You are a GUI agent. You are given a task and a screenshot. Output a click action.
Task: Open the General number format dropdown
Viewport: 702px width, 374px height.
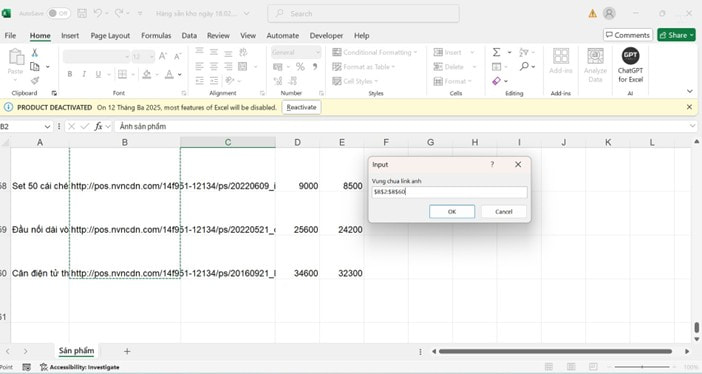tap(318, 52)
